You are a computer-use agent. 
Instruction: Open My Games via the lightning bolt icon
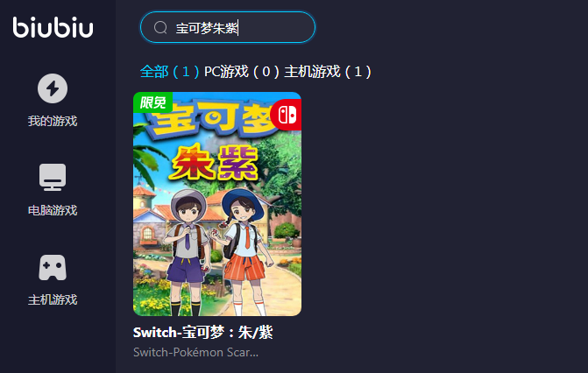pyautogui.click(x=53, y=88)
